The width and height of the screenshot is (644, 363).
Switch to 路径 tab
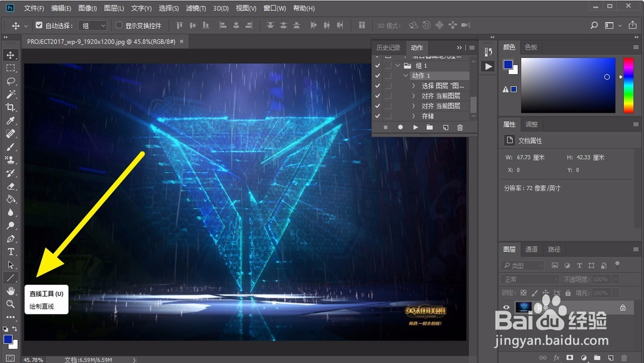(x=554, y=249)
